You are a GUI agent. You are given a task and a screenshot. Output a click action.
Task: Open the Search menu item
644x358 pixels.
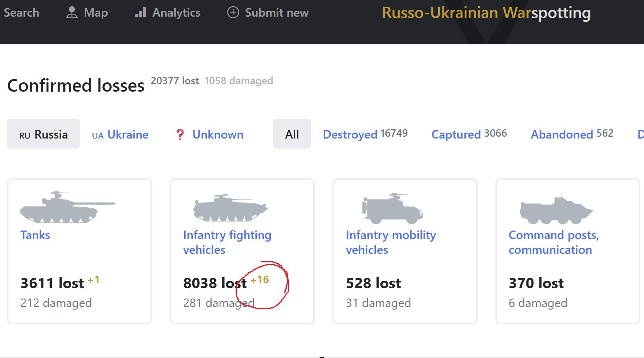tap(21, 13)
